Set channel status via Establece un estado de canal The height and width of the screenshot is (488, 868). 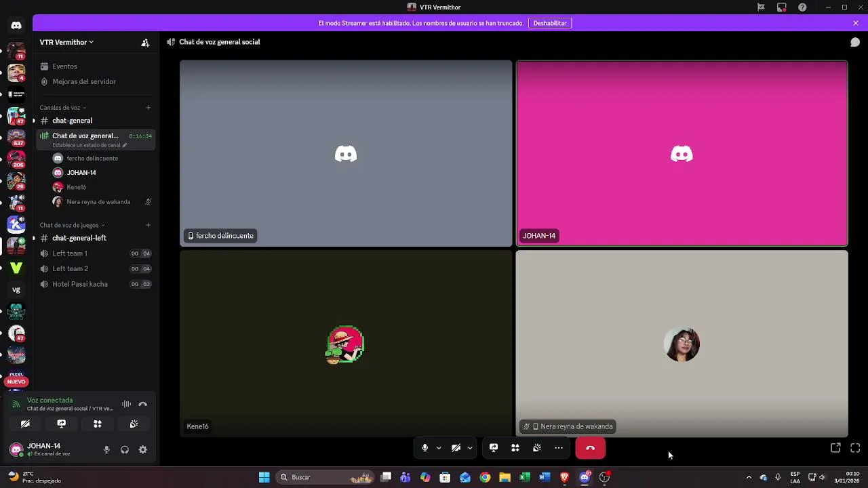tap(90, 145)
